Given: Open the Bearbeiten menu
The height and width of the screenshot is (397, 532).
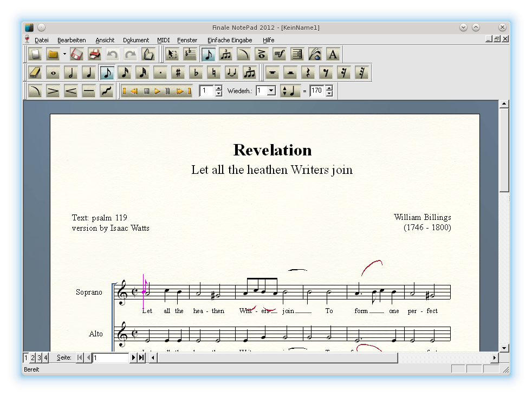Looking at the screenshot, I should pyautogui.click(x=72, y=40).
